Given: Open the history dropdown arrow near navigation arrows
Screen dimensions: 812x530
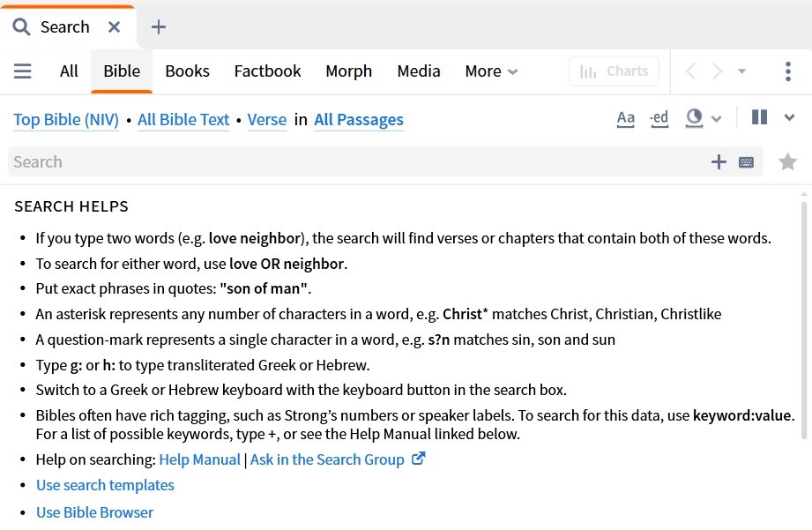Looking at the screenshot, I should tap(741, 71).
